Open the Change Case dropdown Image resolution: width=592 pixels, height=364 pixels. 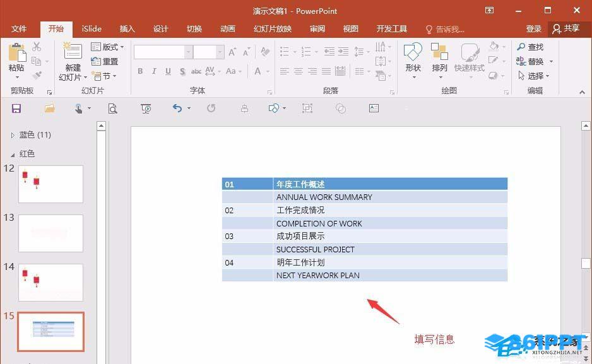(234, 71)
